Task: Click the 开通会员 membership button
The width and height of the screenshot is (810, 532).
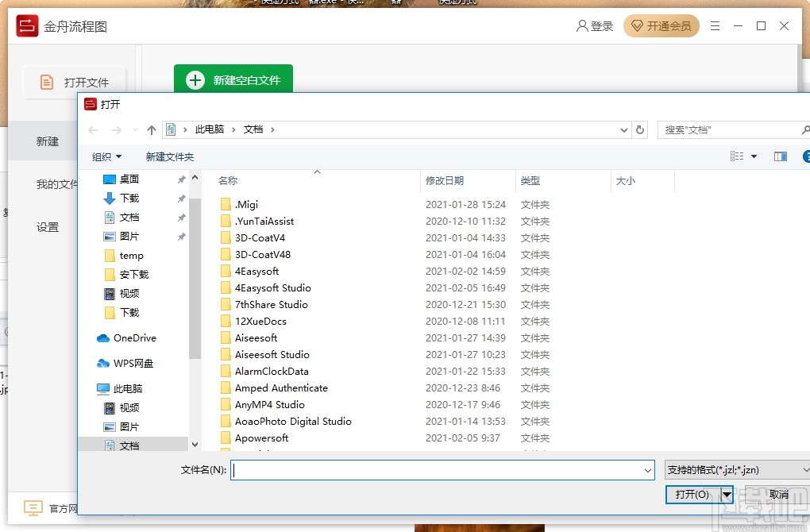Action: point(661,26)
